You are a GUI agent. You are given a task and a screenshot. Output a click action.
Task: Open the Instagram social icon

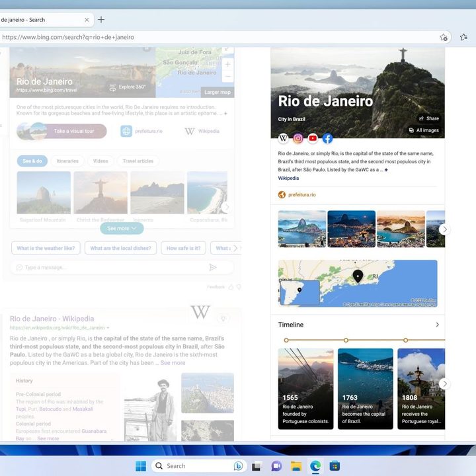298,138
